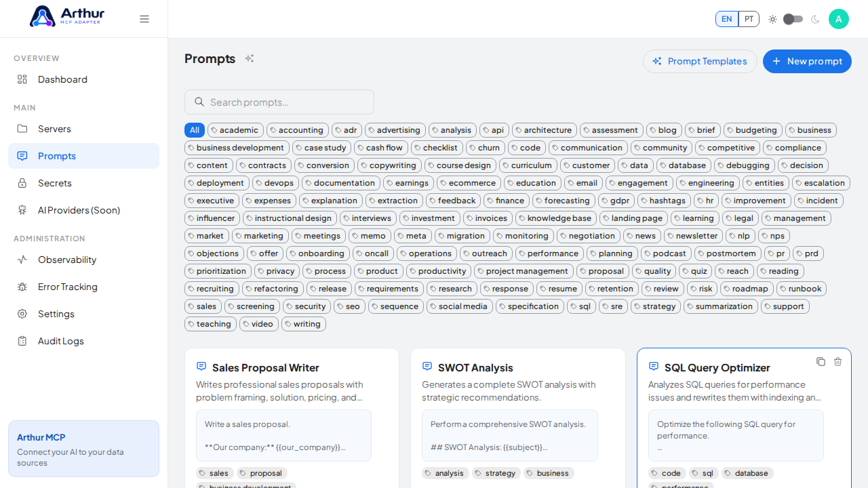Filter by the escalation tag

(x=821, y=183)
